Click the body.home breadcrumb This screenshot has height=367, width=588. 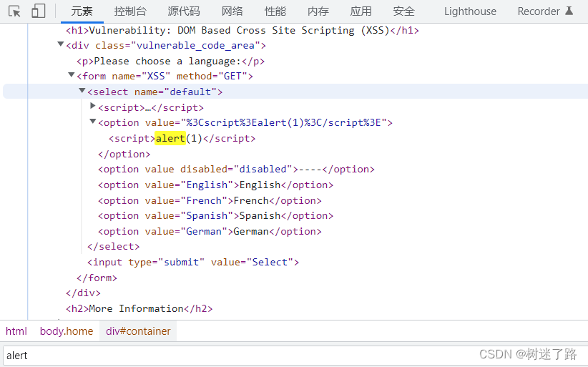coord(67,331)
